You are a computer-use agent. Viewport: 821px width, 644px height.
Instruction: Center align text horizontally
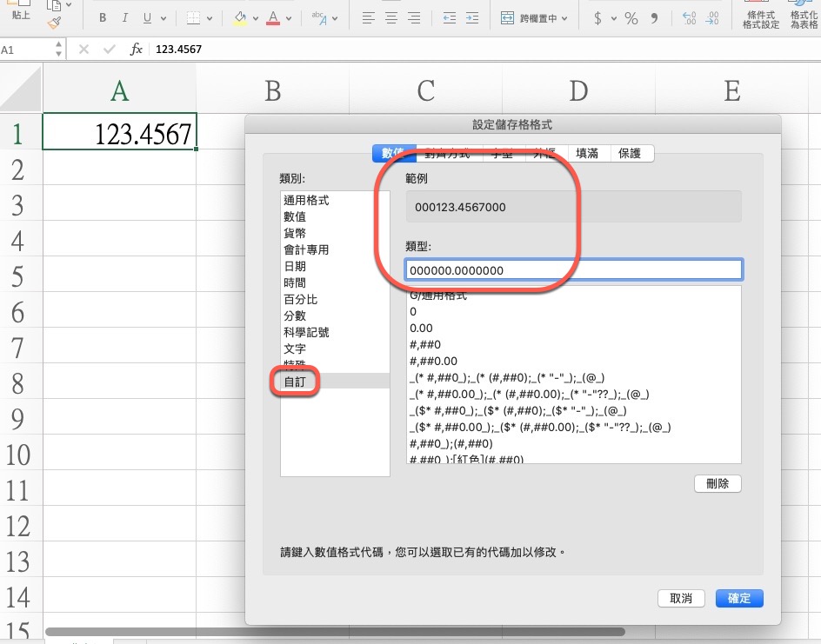pos(391,18)
